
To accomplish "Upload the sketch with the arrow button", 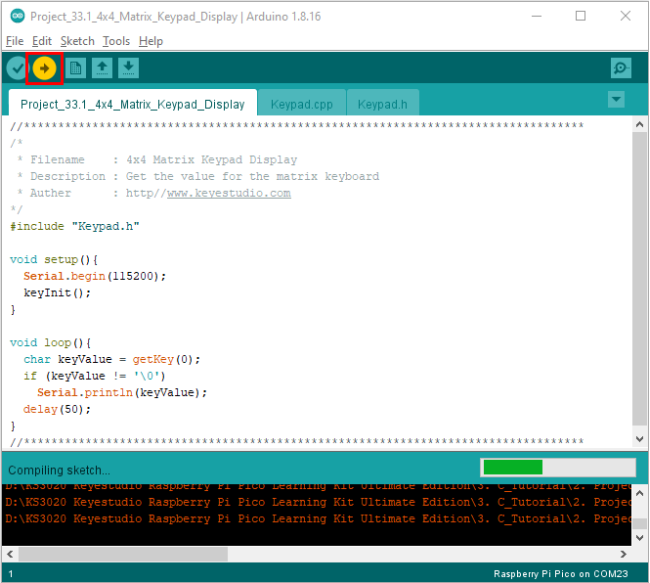I will pyautogui.click(x=44, y=68).
